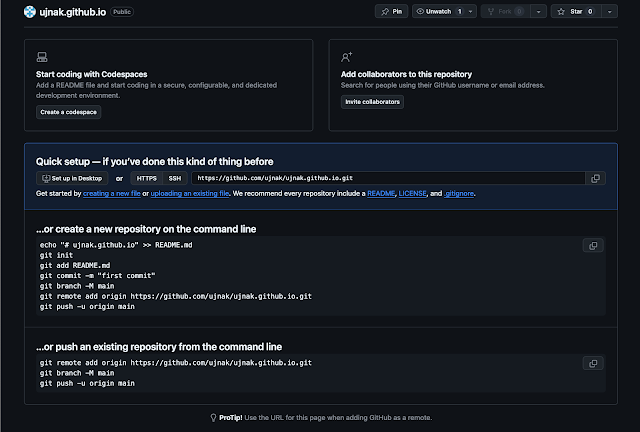Open the Star lists dropdown arrow
640x432 pixels.
click(609, 12)
